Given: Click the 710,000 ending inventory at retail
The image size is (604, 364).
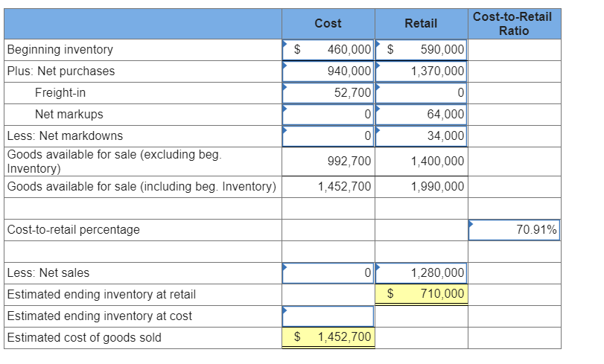Looking at the screenshot, I should click(421, 294).
